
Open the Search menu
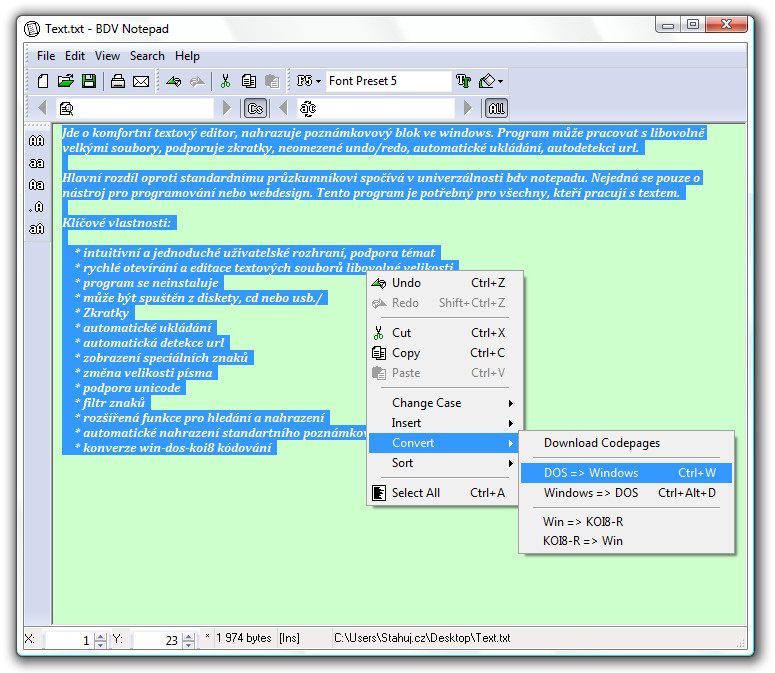(147, 56)
